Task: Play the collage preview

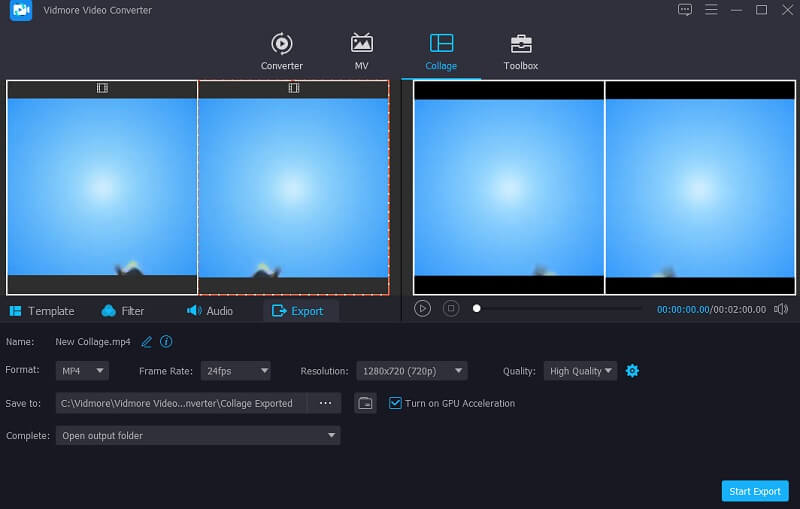Action: 422,309
